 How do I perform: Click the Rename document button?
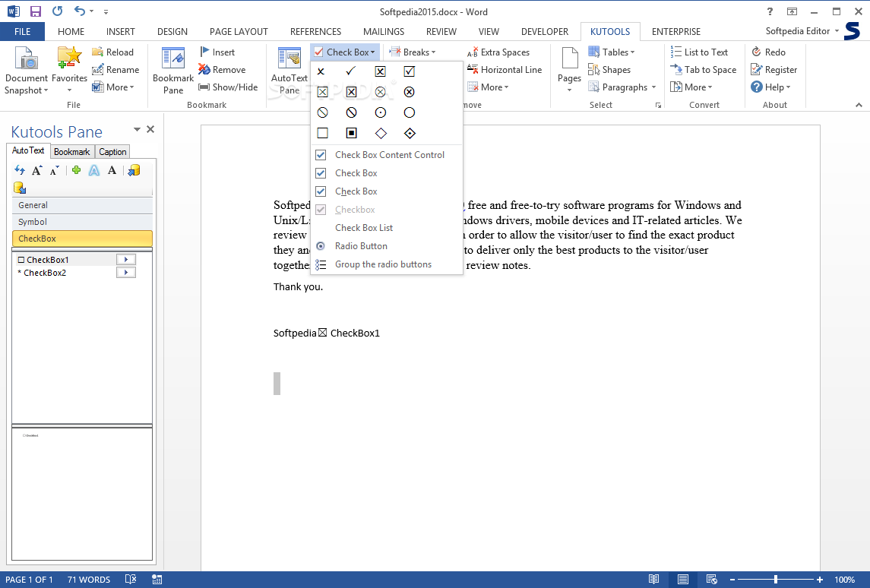[x=115, y=70]
